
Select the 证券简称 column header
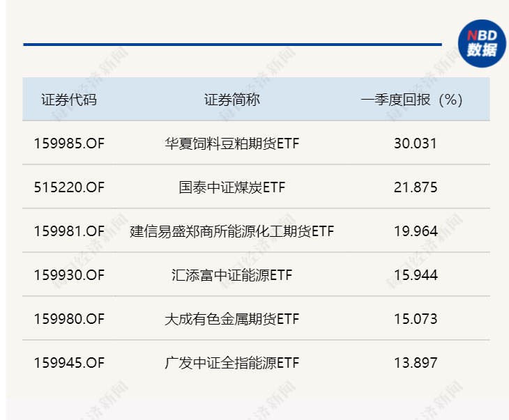231,100
